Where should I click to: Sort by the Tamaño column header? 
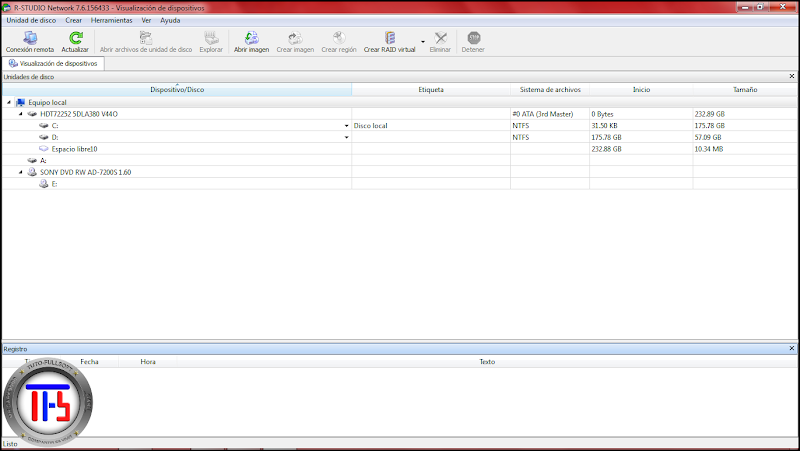tap(745, 90)
